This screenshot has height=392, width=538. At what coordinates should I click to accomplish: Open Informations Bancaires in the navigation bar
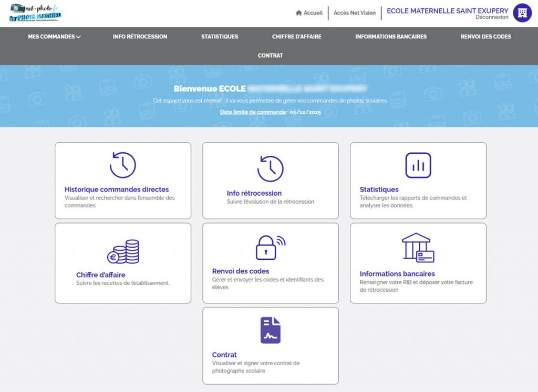tap(391, 37)
